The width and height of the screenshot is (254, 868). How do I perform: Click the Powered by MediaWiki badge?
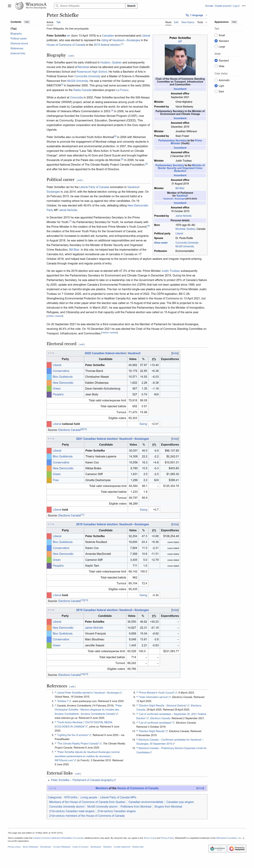click(x=237, y=848)
